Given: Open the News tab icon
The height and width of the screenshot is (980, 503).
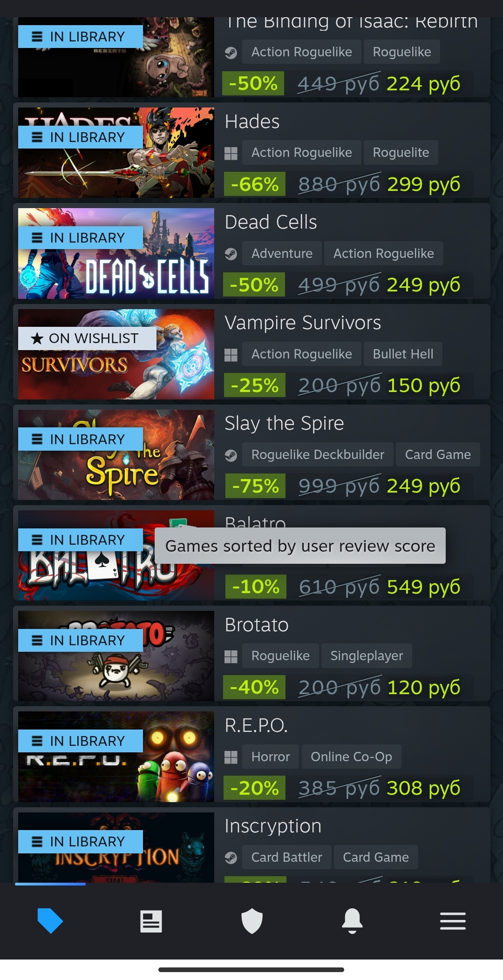Looking at the screenshot, I should click(151, 921).
